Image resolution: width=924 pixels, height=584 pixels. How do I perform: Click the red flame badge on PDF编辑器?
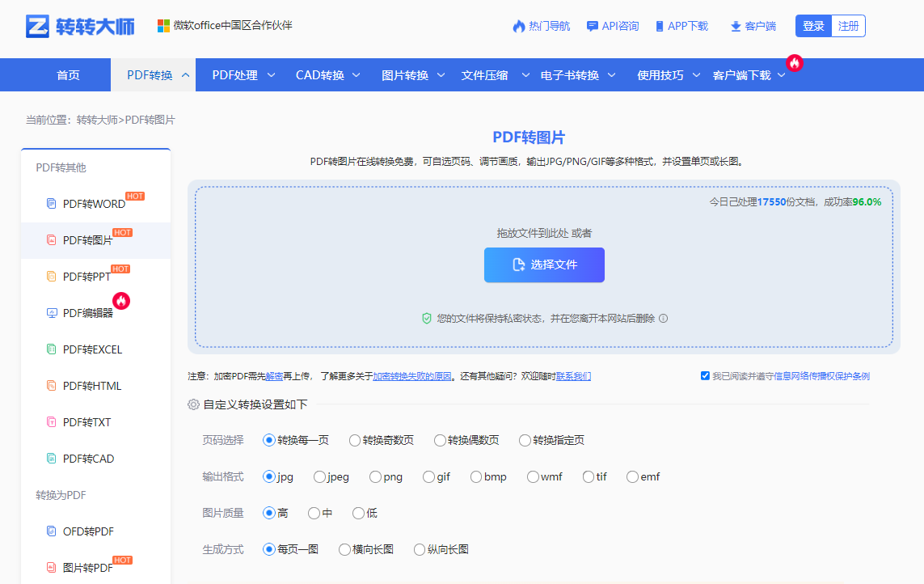(x=121, y=301)
